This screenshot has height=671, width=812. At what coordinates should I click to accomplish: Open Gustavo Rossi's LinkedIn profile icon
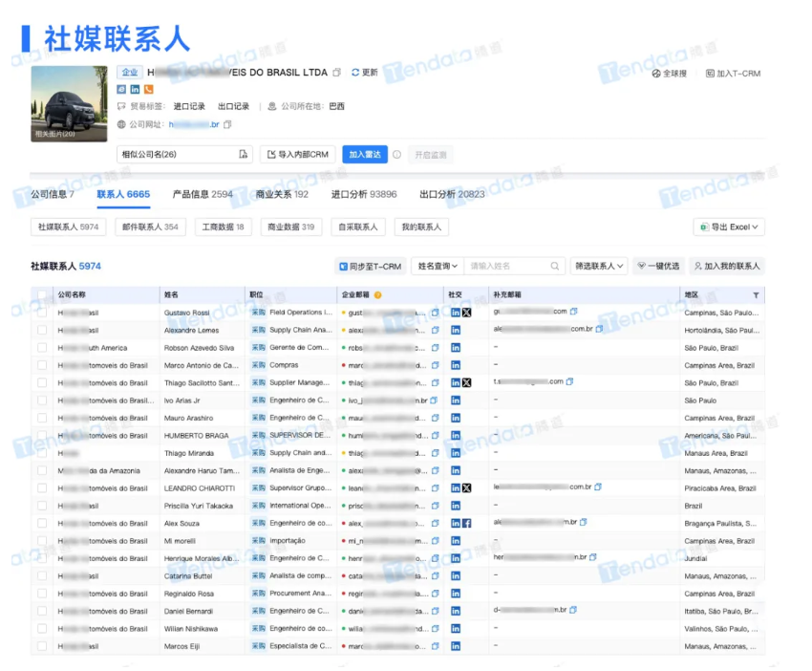click(x=455, y=313)
